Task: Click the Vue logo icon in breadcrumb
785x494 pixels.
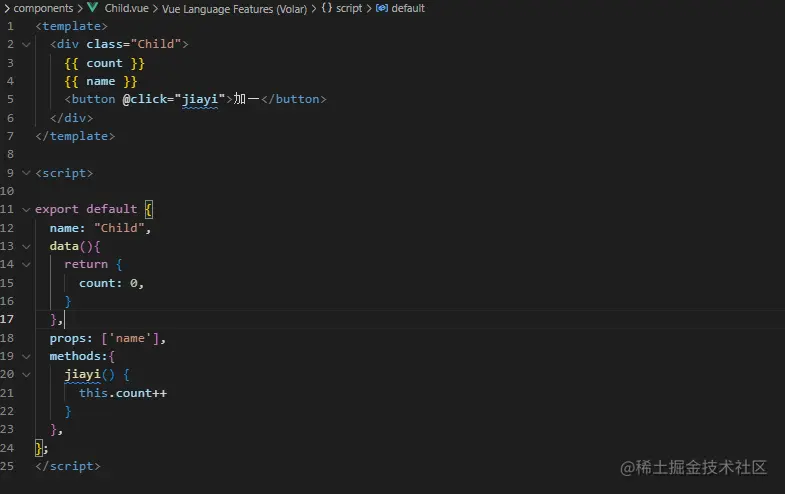Action: (93, 8)
